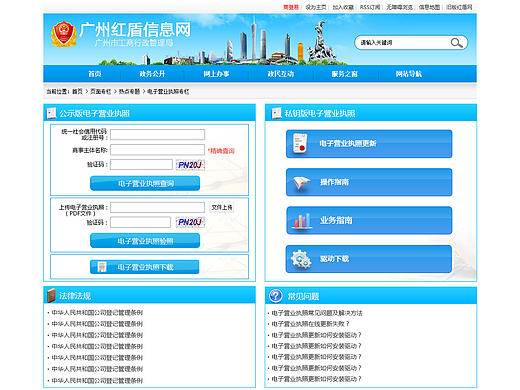Click the 私钥版电子营业执照 header document icon
This screenshot has height=390, width=520.
pyautogui.click(x=277, y=113)
